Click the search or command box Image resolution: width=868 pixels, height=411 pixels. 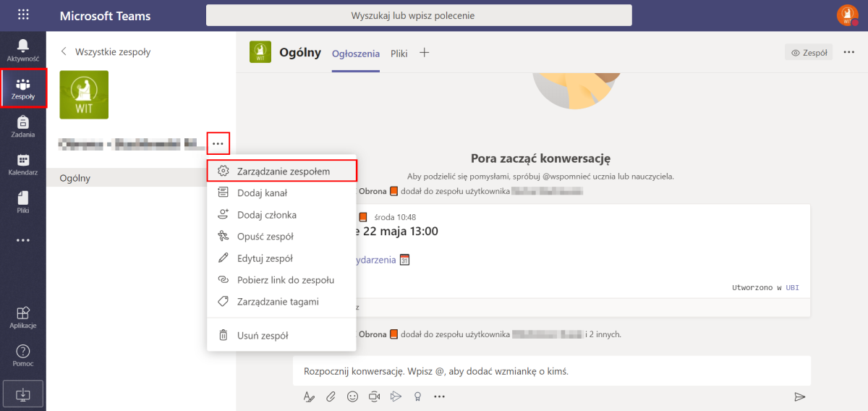[419, 15]
